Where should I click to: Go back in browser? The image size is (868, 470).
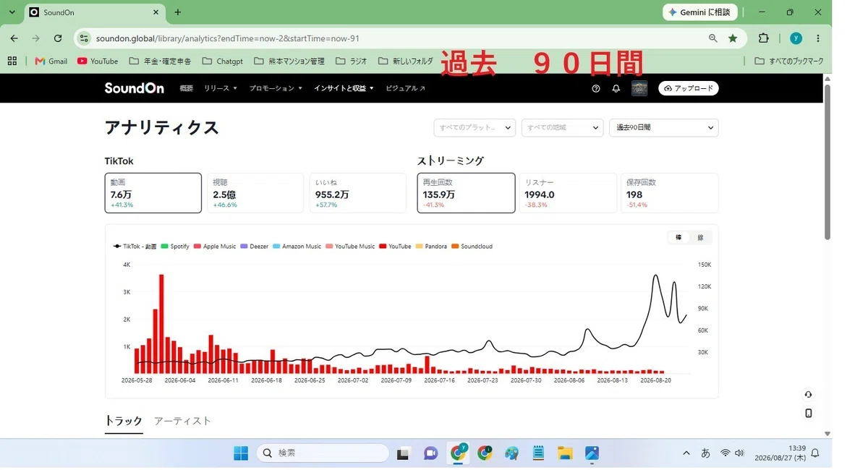(14, 38)
